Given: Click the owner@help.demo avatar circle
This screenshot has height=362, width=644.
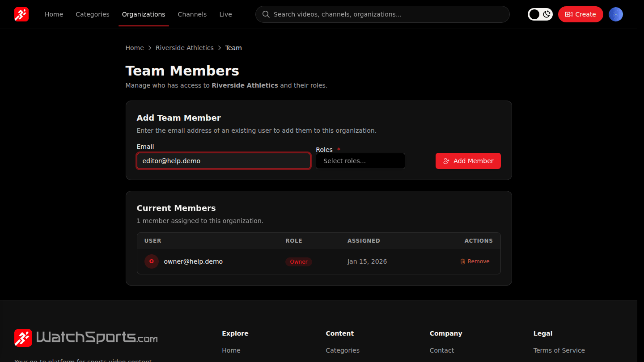Looking at the screenshot, I should [x=152, y=261].
